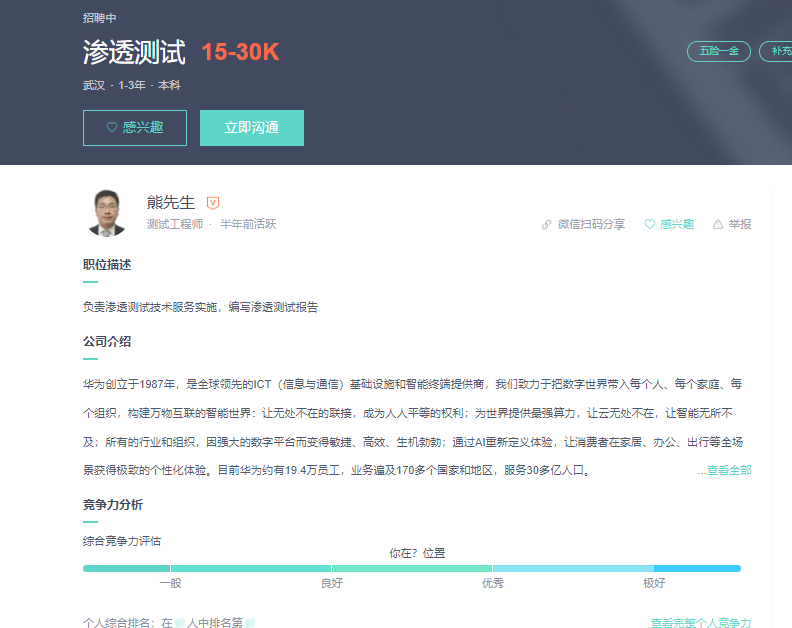
Task: Click the 招聘中 status label
Action: coord(100,18)
